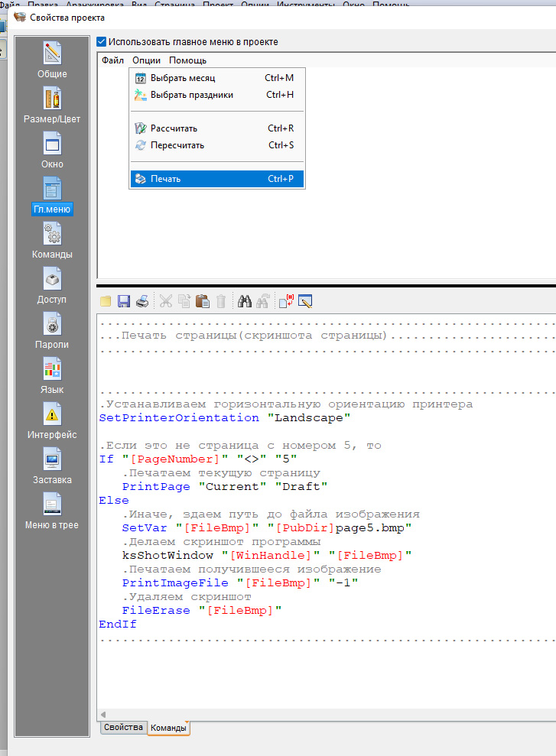Toggle 'Использовать главное меню в проекте' checkbox
This screenshot has width=556, height=756.
[x=102, y=41]
